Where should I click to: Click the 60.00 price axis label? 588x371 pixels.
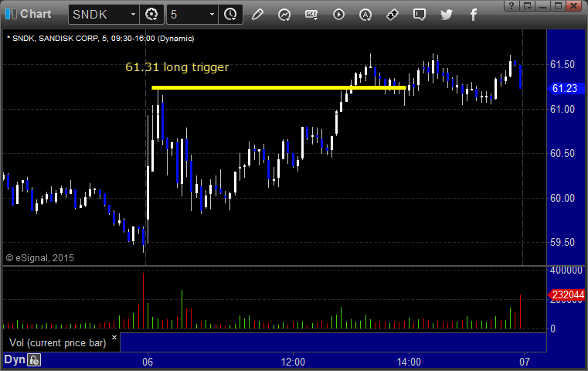pos(563,198)
